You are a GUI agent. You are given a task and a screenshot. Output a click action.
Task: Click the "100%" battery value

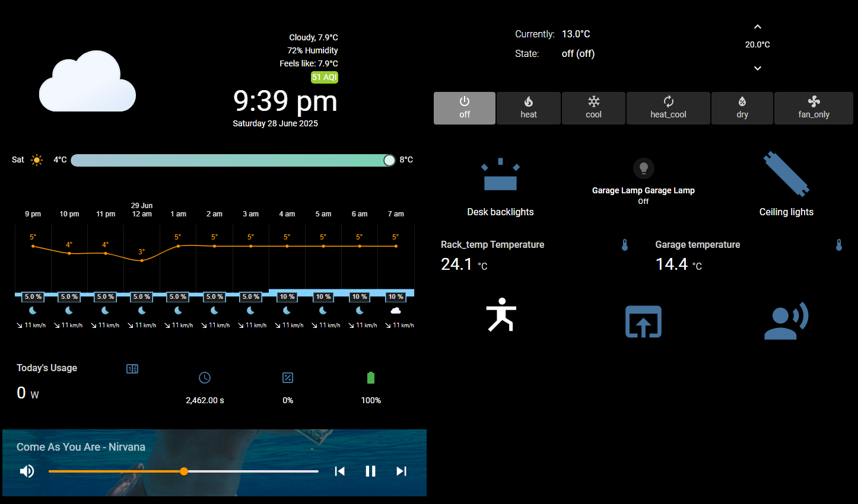(x=371, y=400)
